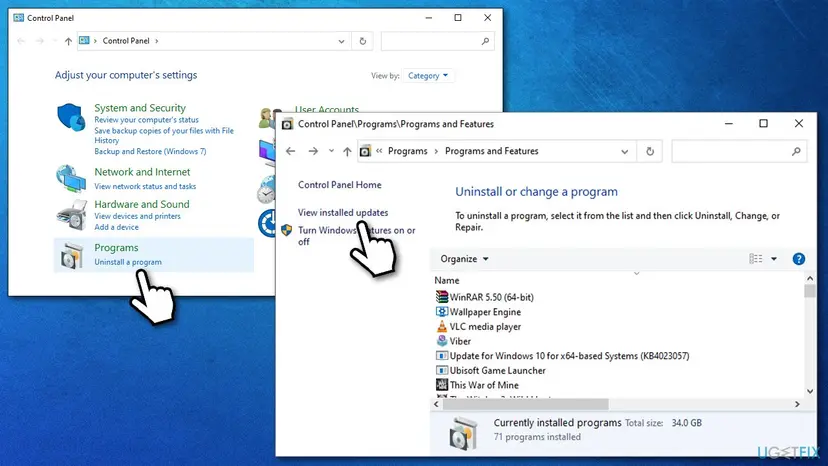Click the change view icon
Screen dimensions: 828x466
coord(756,259)
